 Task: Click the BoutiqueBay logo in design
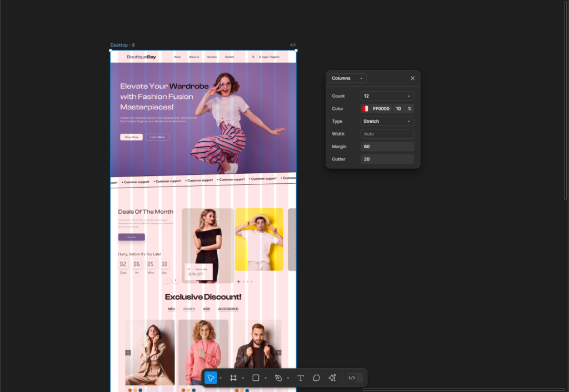pyautogui.click(x=142, y=57)
